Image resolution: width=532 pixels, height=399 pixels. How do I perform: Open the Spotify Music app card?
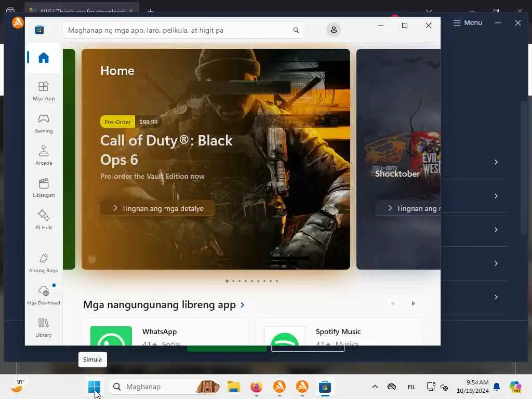click(339, 332)
